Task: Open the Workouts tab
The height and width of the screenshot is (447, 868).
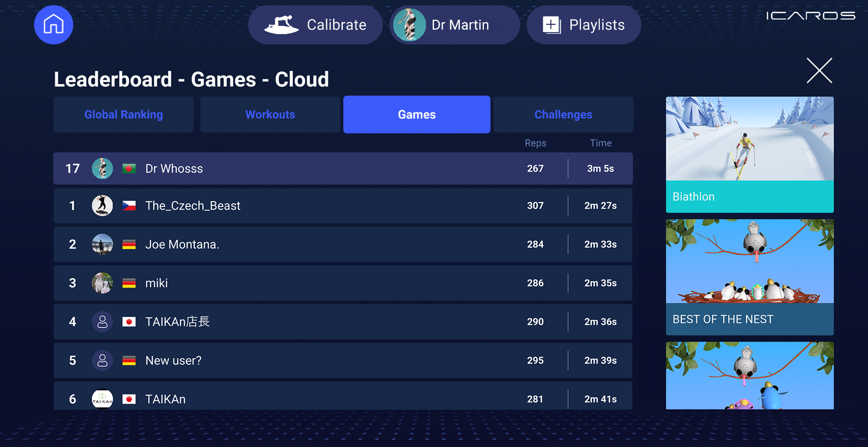Action: click(x=270, y=114)
